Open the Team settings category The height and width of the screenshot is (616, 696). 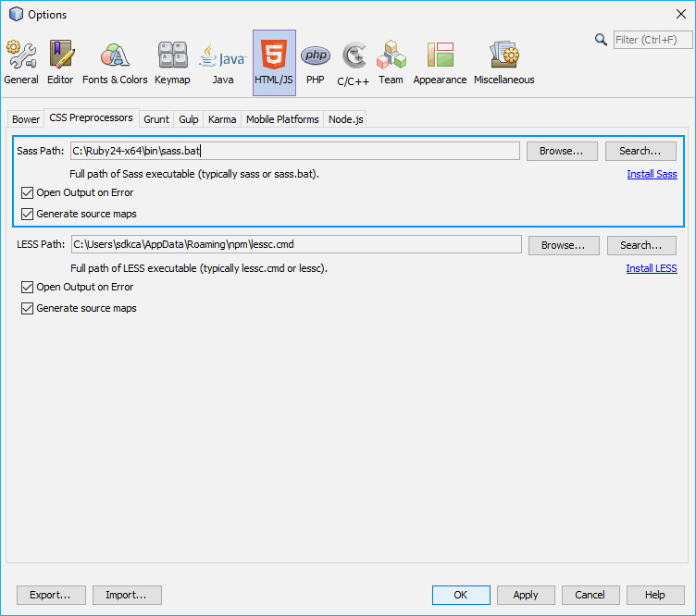[391, 63]
